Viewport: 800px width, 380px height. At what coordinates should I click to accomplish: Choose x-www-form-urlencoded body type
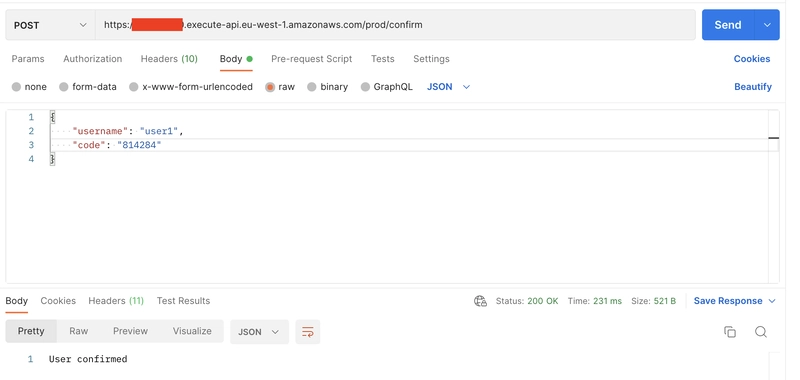(191, 87)
